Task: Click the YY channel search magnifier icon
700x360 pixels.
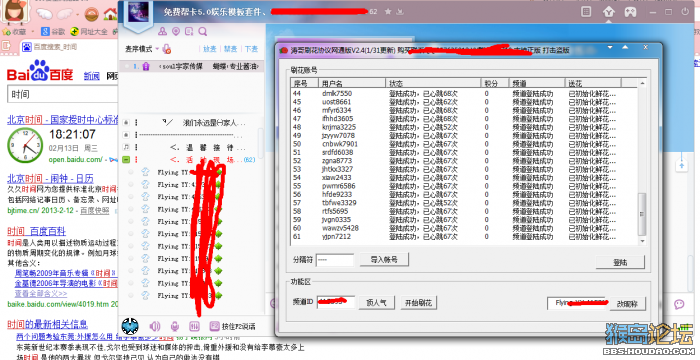Action: (203, 31)
